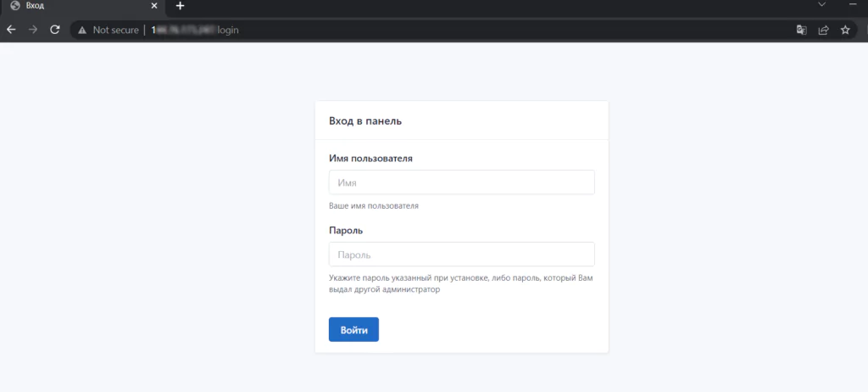Bookmark this page with the star
The height and width of the screenshot is (392, 868).
845,30
